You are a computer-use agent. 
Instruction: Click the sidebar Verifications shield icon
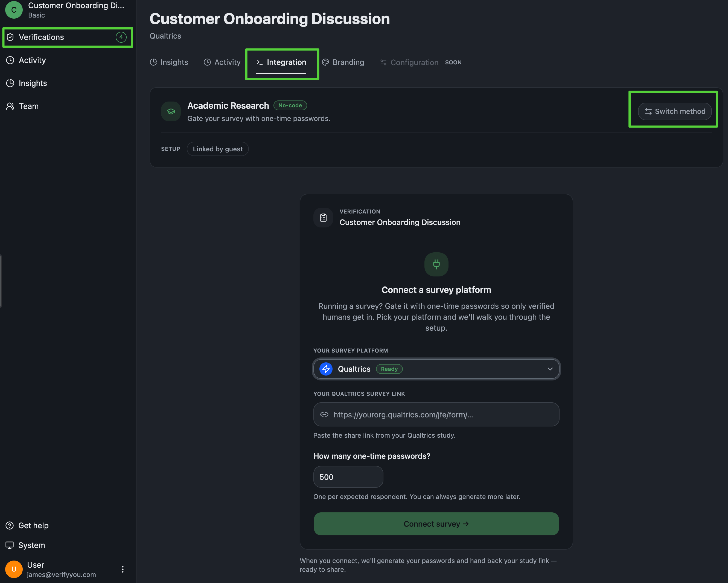click(x=10, y=37)
